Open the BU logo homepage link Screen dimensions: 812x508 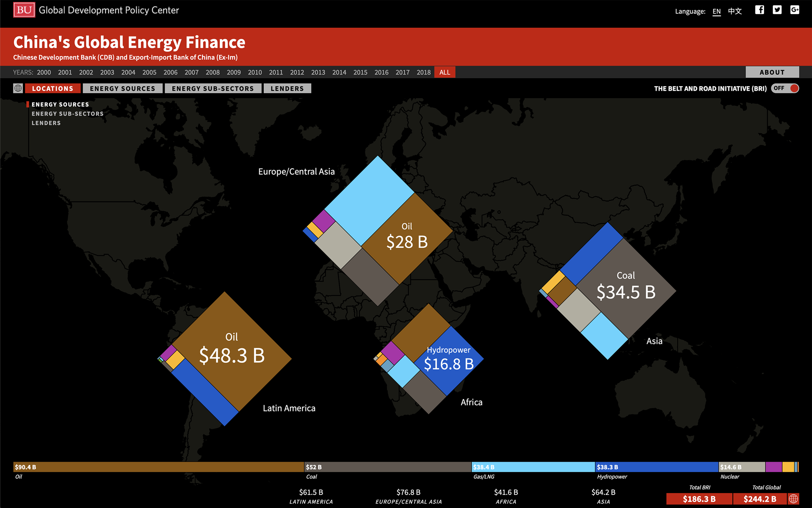pyautogui.click(x=24, y=10)
